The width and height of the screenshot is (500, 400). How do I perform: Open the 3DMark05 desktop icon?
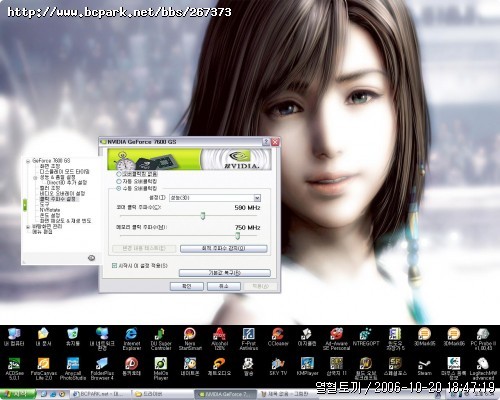pyautogui.click(x=424, y=337)
